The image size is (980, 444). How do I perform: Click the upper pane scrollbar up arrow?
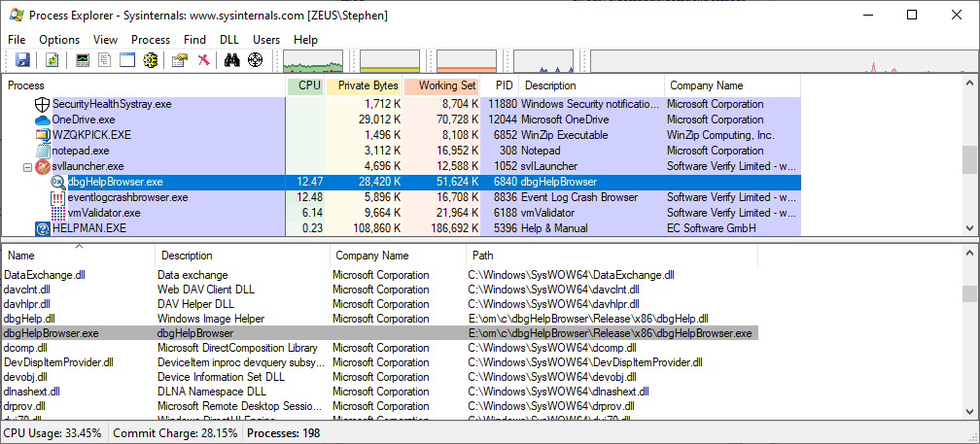969,83
